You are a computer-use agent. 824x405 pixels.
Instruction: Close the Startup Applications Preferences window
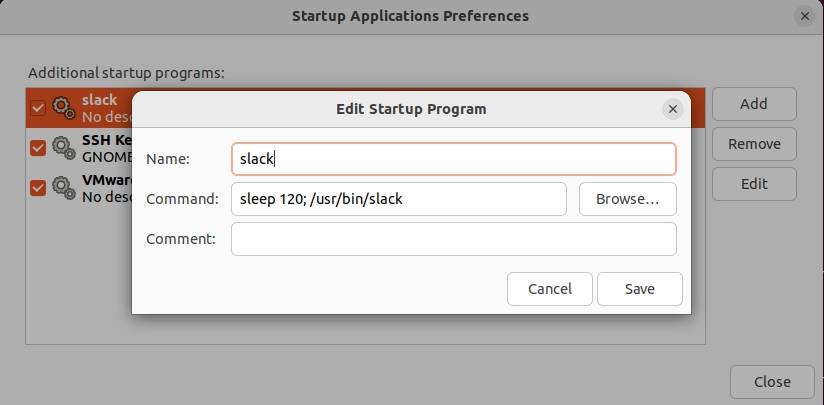[806, 17]
